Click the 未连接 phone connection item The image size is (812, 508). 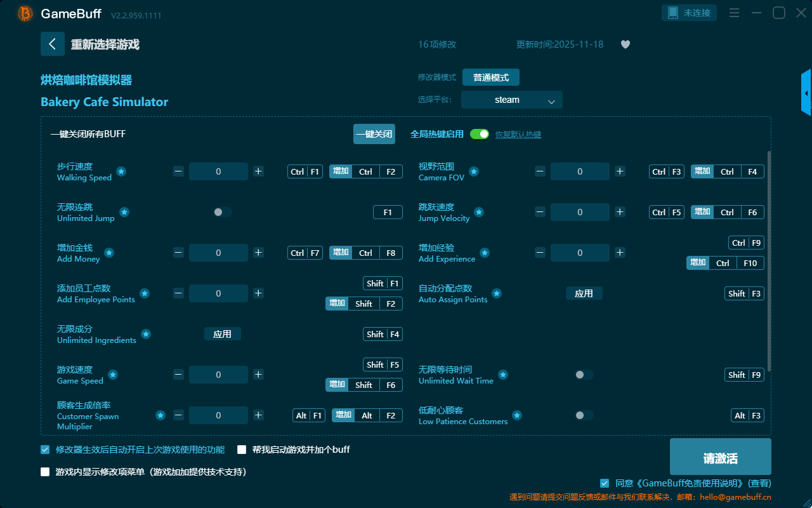(x=690, y=13)
